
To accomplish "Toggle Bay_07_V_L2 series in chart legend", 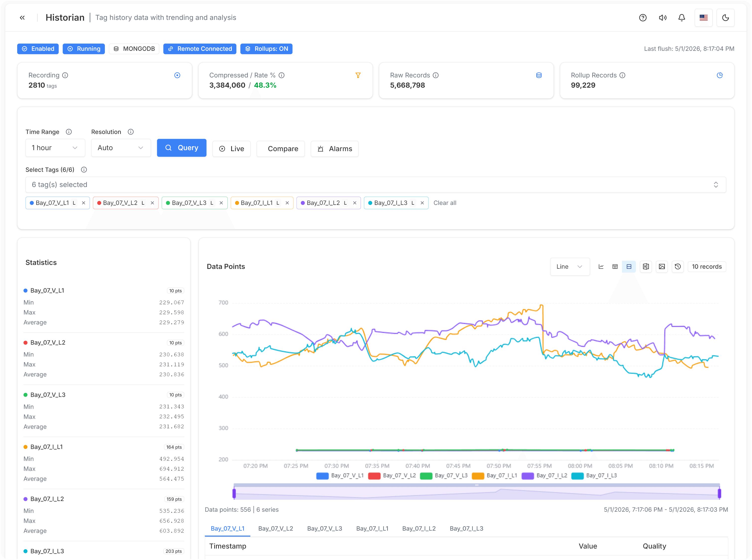I will (x=392, y=476).
